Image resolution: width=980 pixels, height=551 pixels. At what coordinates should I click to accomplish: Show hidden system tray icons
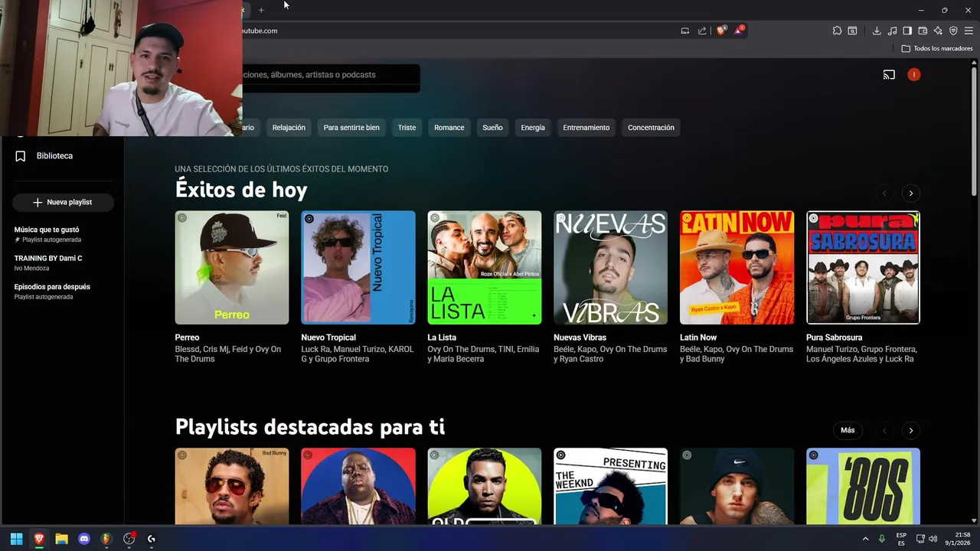point(866,539)
